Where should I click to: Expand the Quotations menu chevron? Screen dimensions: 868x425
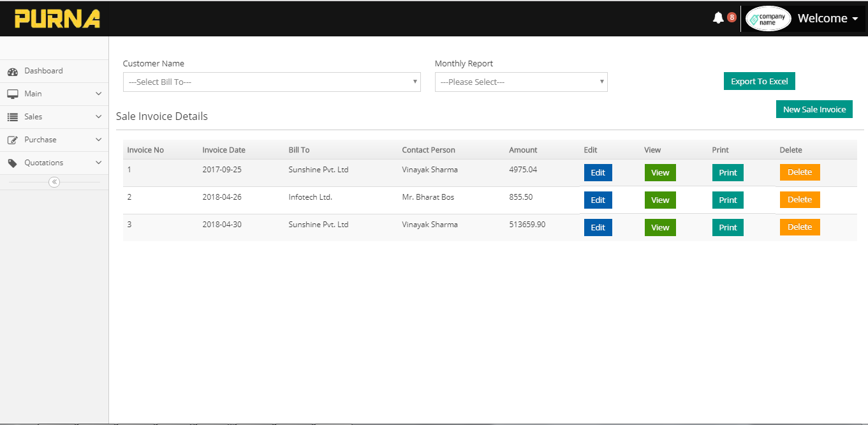[98, 163]
